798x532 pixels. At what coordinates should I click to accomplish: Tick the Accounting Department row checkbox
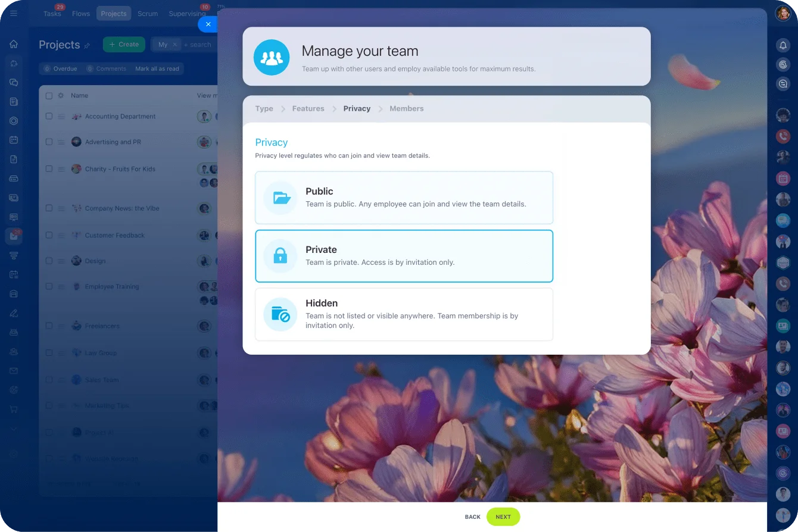(x=49, y=116)
